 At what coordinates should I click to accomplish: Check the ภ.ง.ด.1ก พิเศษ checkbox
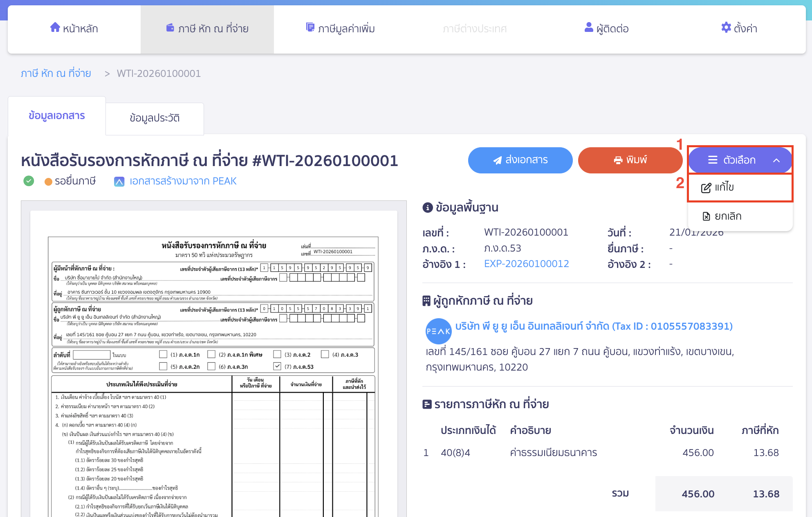coord(212,355)
